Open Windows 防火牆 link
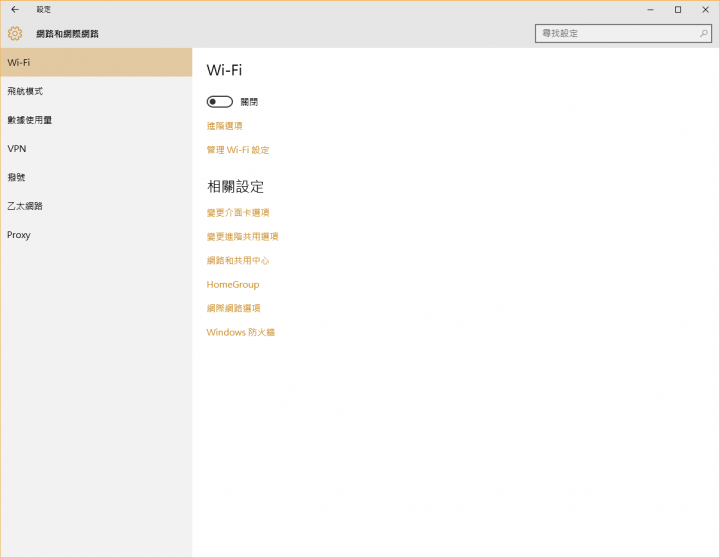This screenshot has width=720, height=558. pyautogui.click(x=241, y=332)
